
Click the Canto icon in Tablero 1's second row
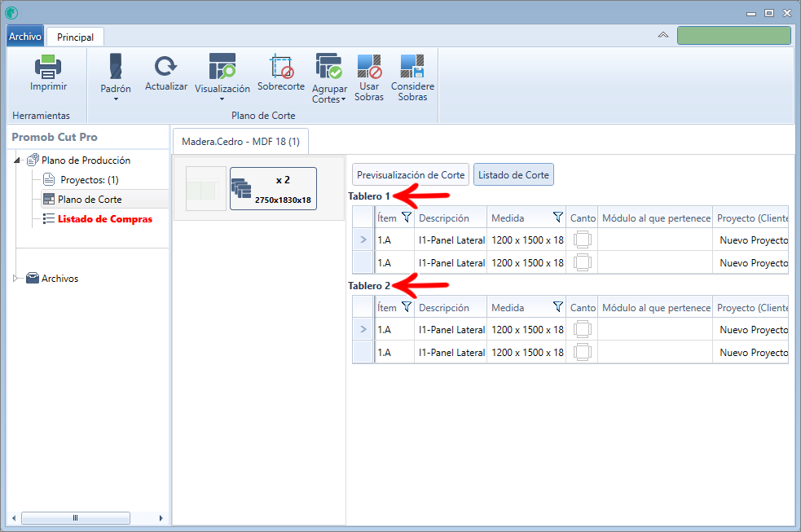[x=583, y=262]
